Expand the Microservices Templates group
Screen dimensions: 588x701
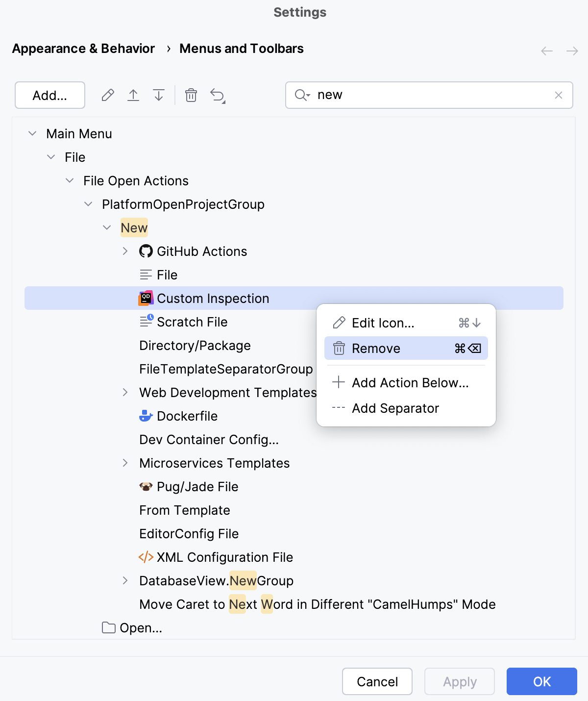125,463
